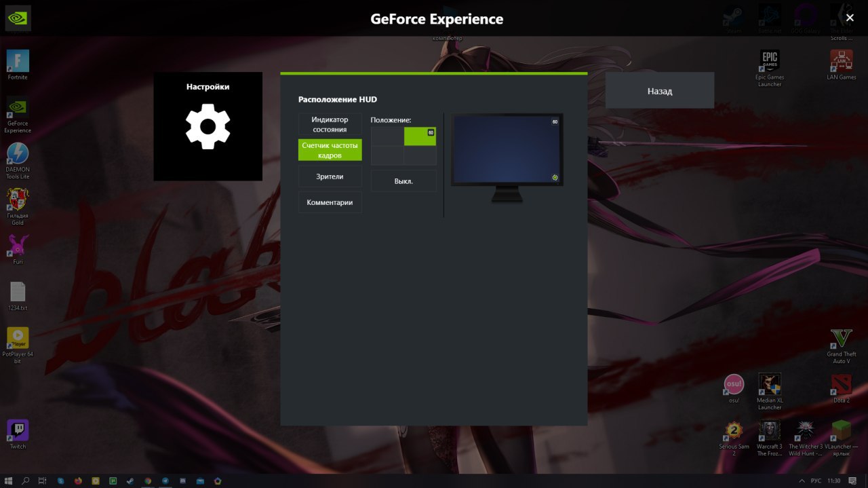Select the 1234.txt file on desktop
The height and width of the screenshot is (488, 868).
click(18, 297)
